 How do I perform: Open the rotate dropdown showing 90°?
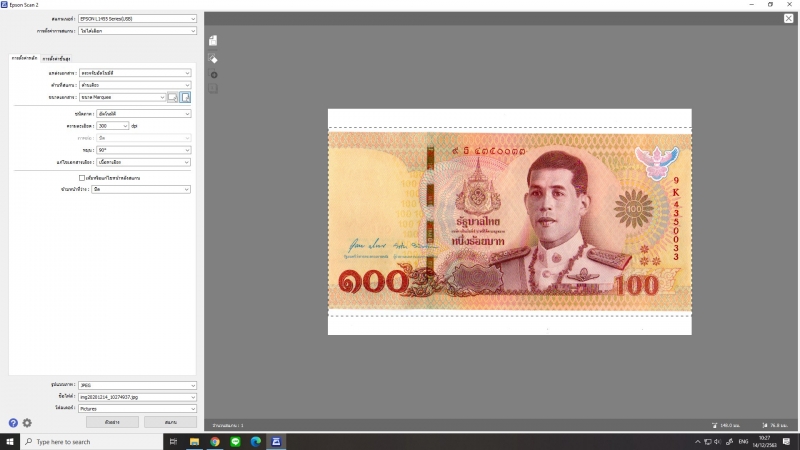tap(143, 150)
